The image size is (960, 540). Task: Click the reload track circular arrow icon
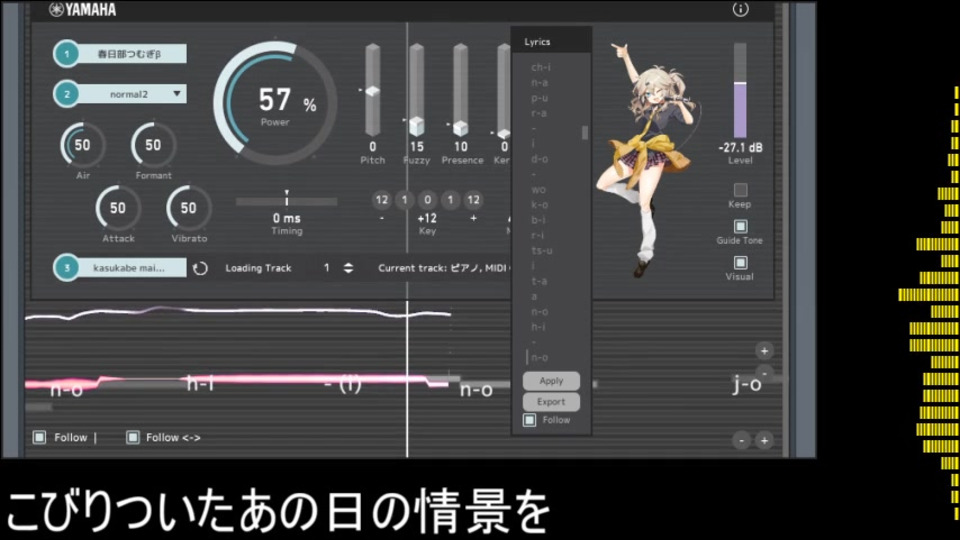pyautogui.click(x=200, y=268)
